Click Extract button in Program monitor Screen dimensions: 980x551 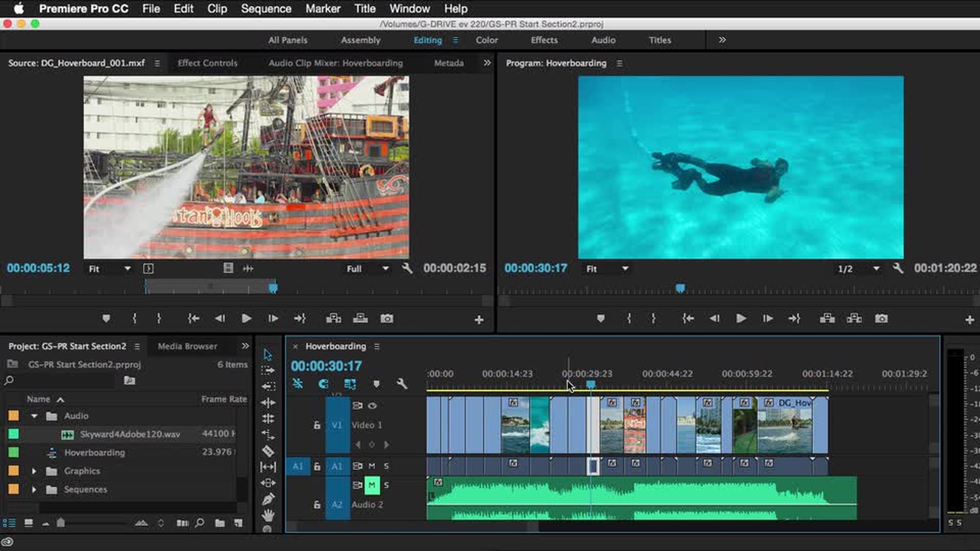[854, 319]
